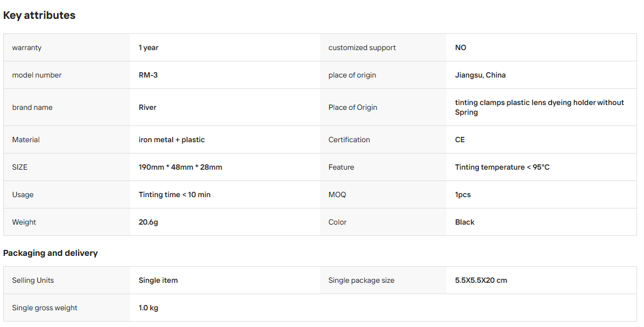Select the MOQ 1pcs value
644x327 pixels.
[x=463, y=194]
